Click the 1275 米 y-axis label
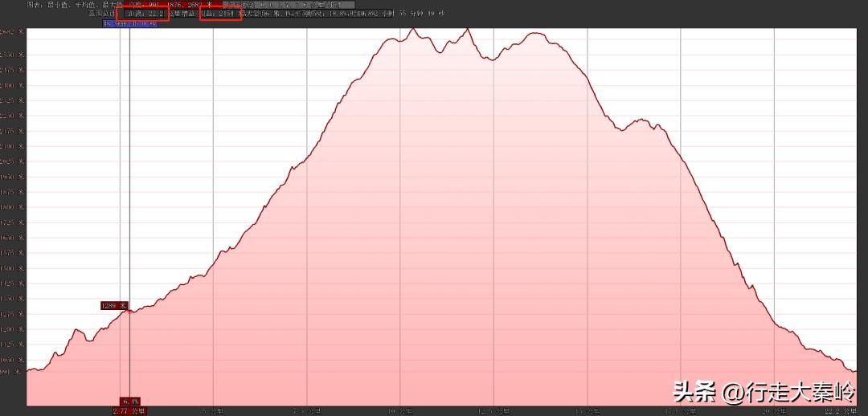Image resolution: width=868 pixels, height=416 pixels. 13,314
